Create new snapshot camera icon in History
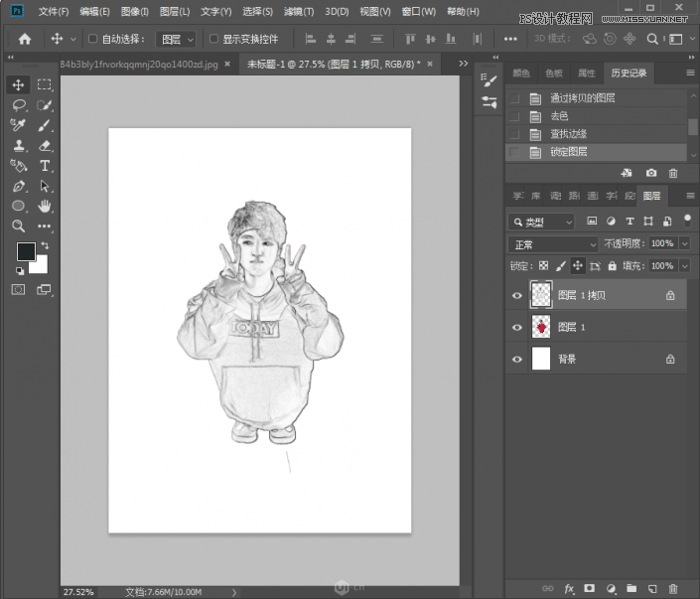 tap(651, 173)
